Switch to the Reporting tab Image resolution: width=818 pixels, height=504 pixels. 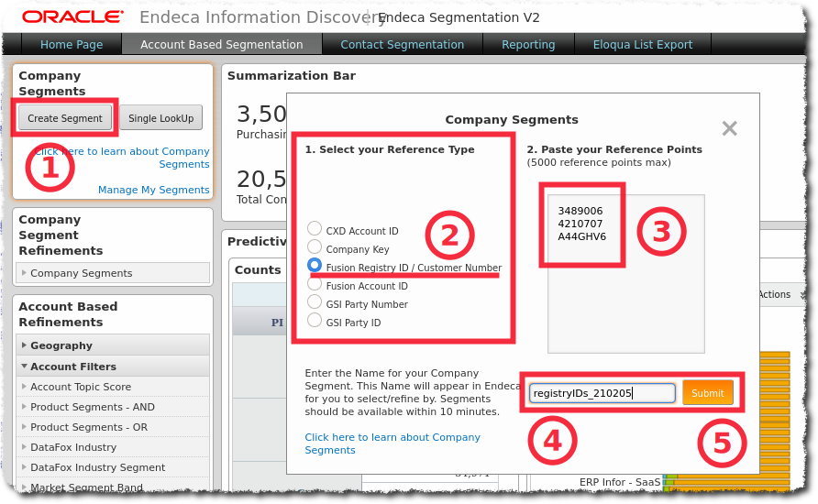(x=527, y=44)
